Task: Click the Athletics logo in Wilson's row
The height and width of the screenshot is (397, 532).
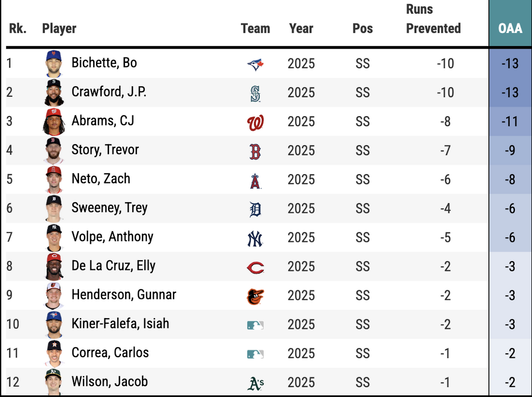Action: [255, 383]
